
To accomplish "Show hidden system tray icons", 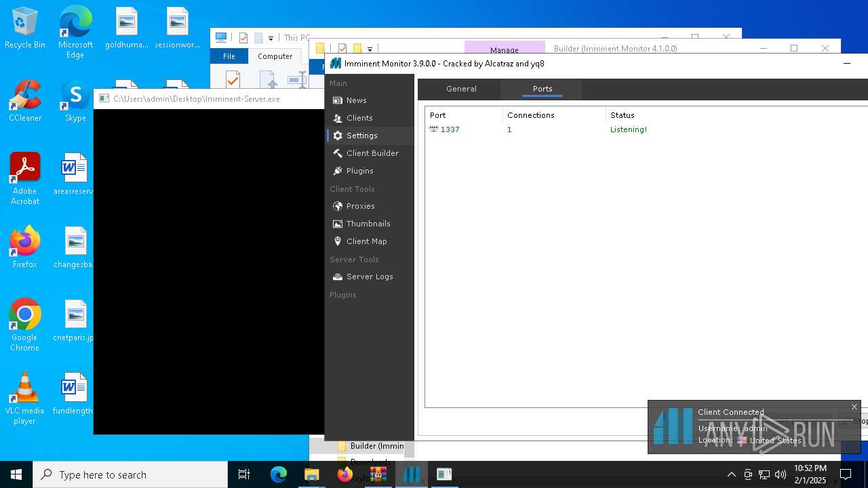I will pyautogui.click(x=731, y=474).
